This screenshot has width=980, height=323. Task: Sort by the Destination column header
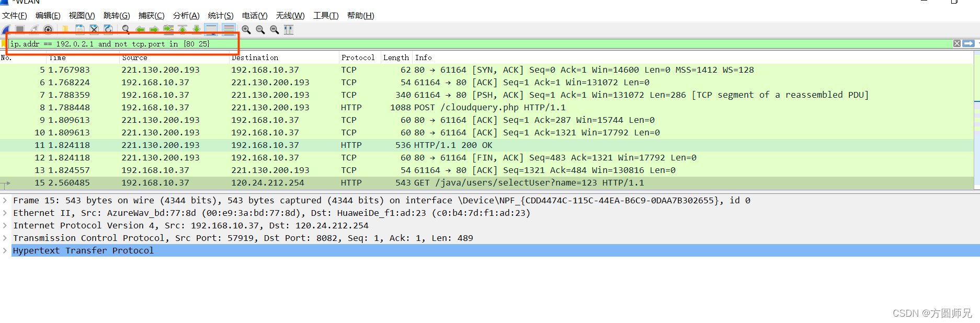click(284, 57)
